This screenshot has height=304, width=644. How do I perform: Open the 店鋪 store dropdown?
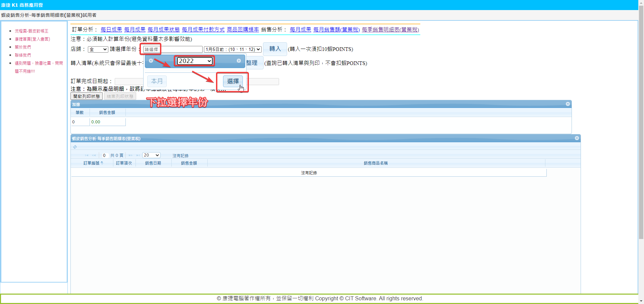(x=98, y=49)
